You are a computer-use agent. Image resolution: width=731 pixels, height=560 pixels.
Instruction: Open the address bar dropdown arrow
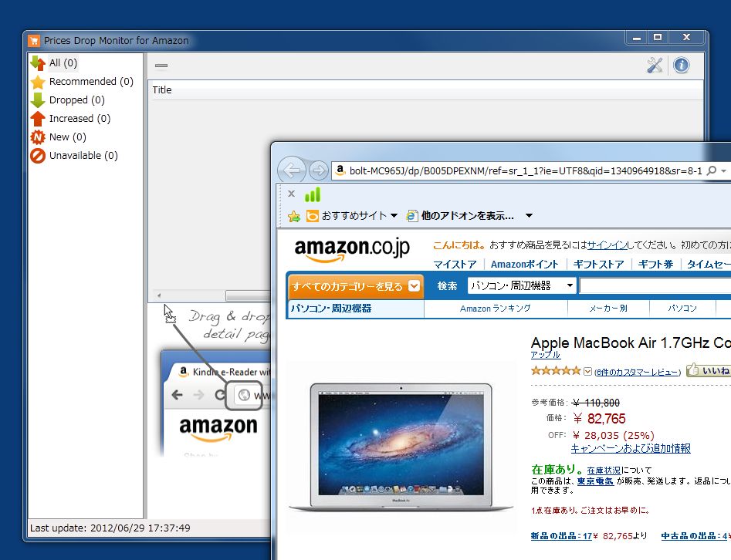[723, 171]
